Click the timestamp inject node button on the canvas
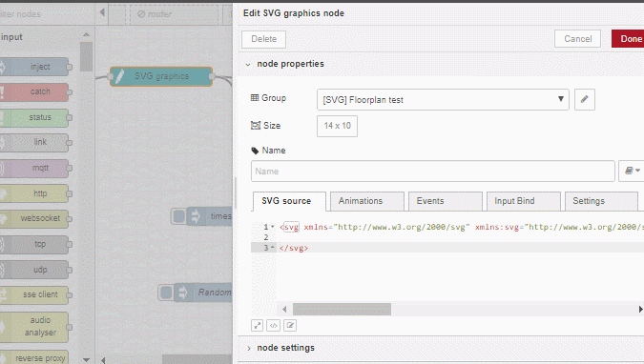Image resolution: width=644 pixels, height=364 pixels. pyautogui.click(x=178, y=216)
